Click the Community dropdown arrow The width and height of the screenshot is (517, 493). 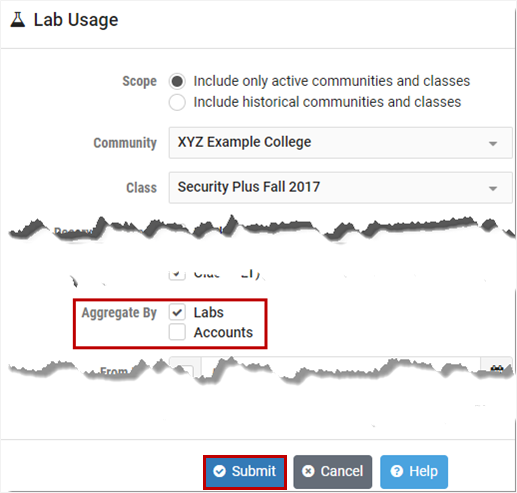493,144
